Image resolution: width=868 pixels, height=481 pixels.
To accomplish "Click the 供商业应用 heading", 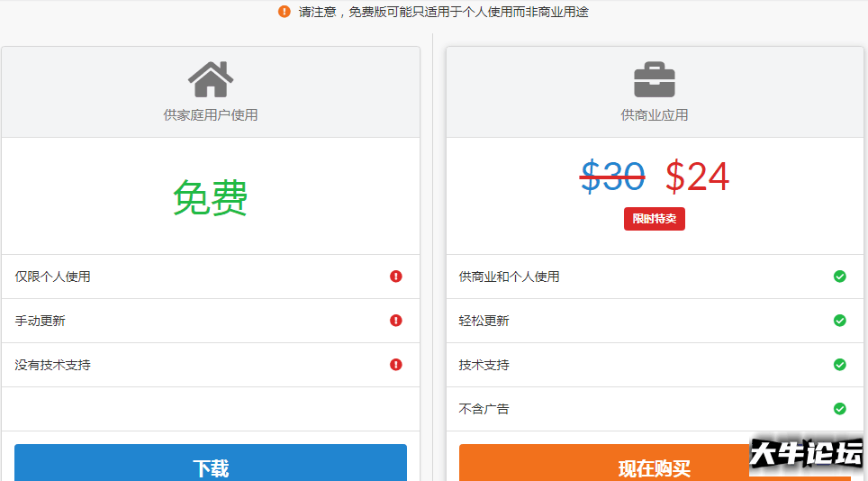I will (x=655, y=115).
